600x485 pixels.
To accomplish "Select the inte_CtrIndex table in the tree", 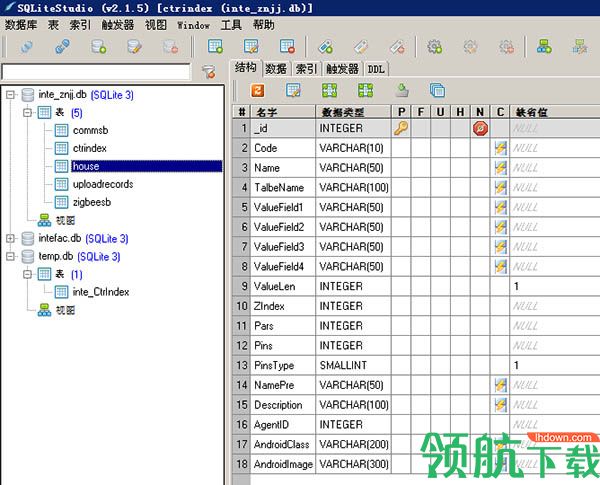I will click(101, 292).
